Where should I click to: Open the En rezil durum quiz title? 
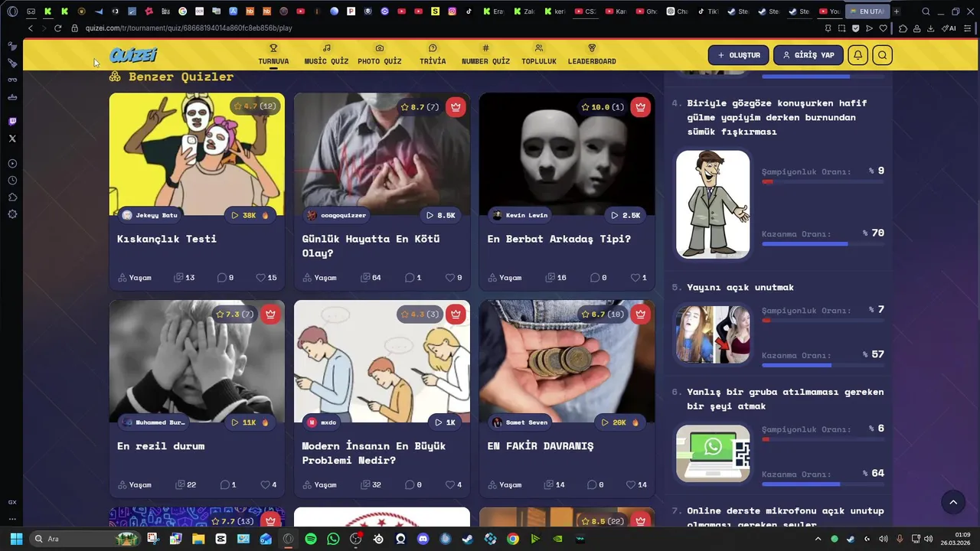pos(161,445)
